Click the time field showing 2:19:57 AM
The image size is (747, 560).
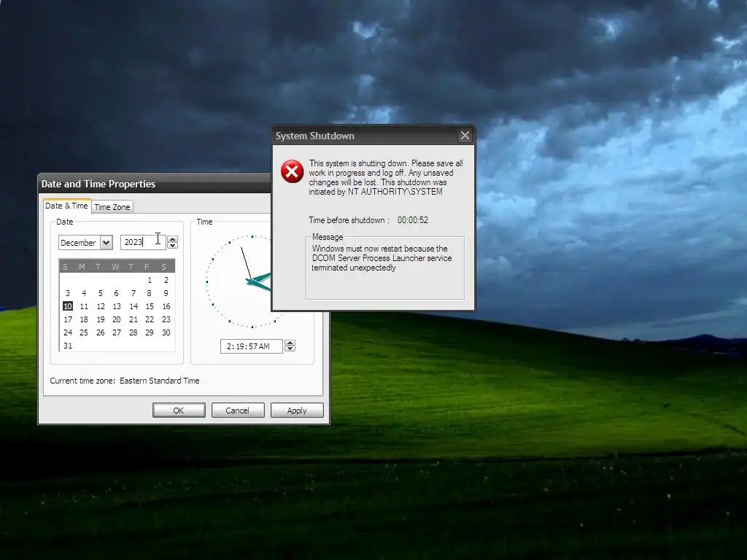coord(251,346)
